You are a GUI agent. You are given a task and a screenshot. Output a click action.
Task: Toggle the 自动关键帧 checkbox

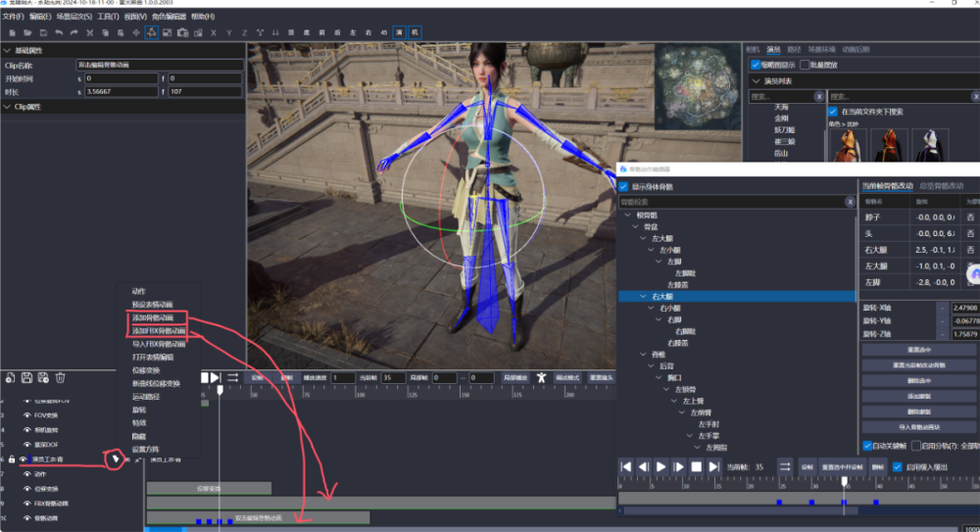pyautogui.click(x=867, y=445)
